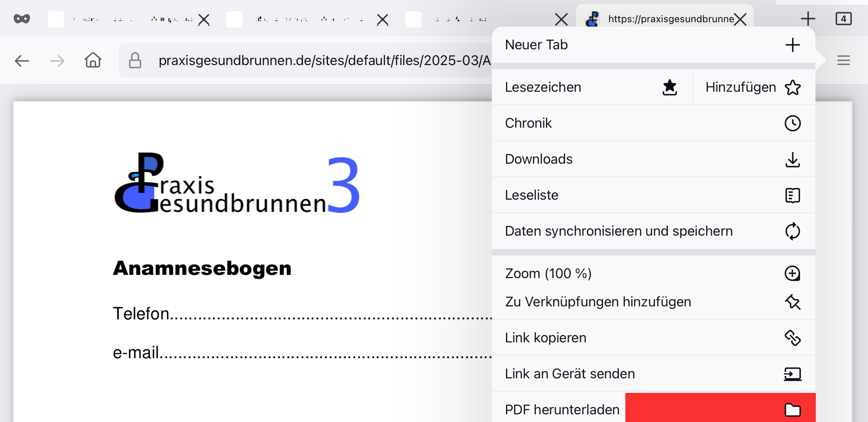
Task: Close the praxisgesundbrunnen tab
Action: [x=740, y=19]
